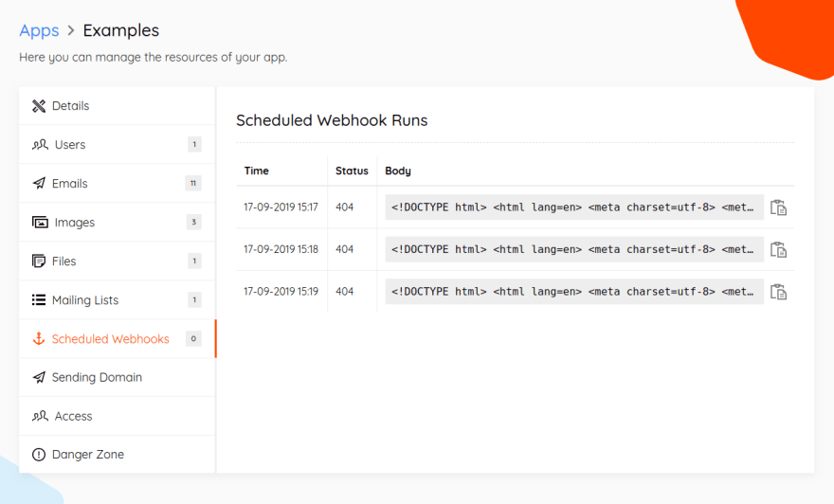Select body text of the 15:17 run
Image resolution: width=834 pixels, height=504 pixels.
(x=574, y=207)
